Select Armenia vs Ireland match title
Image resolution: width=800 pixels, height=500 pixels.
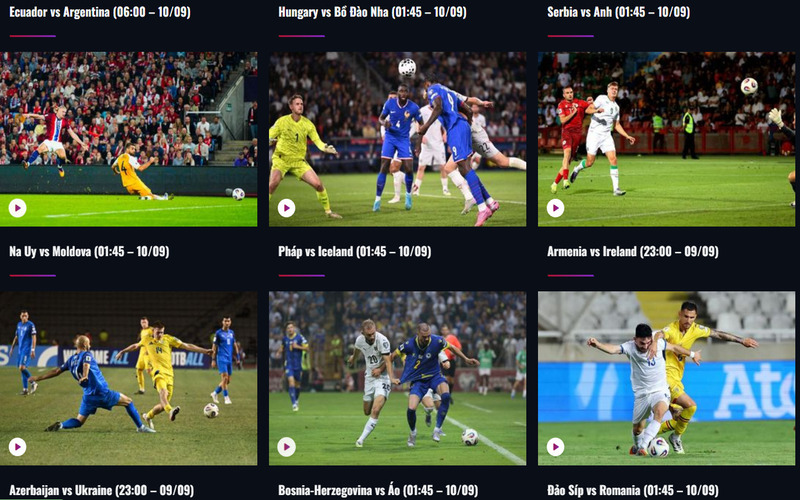point(633,252)
